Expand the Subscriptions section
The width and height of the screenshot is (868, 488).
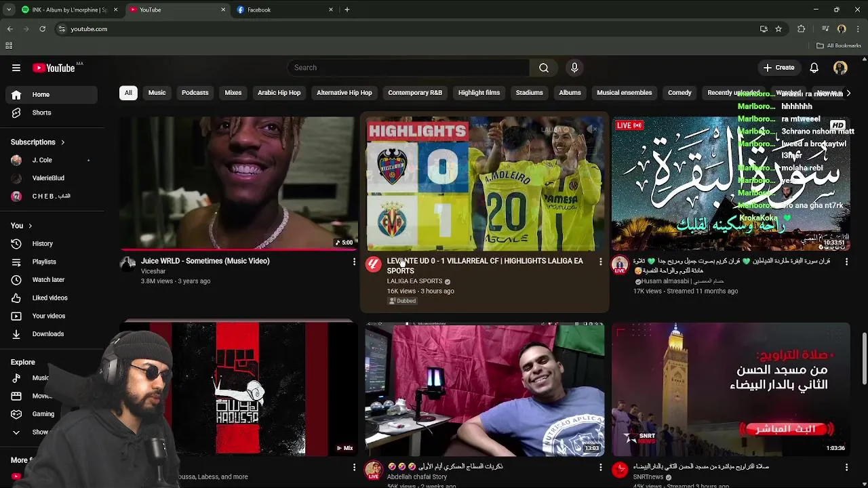point(38,142)
